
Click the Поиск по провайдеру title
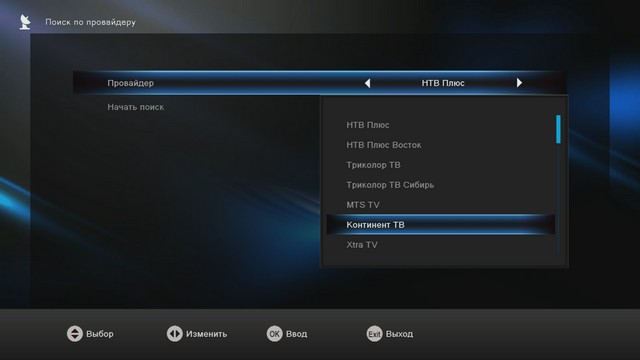tap(90, 22)
